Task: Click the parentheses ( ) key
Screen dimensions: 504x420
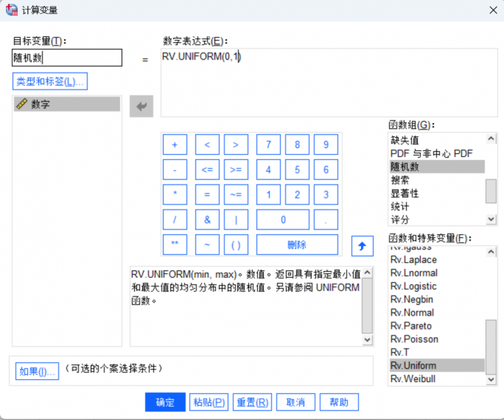Action: [x=236, y=244]
